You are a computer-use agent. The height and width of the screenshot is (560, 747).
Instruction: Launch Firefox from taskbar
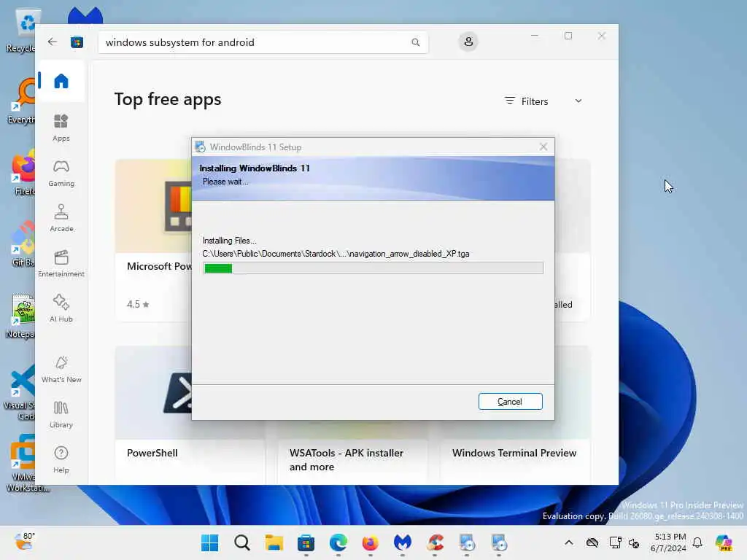coord(370,542)
